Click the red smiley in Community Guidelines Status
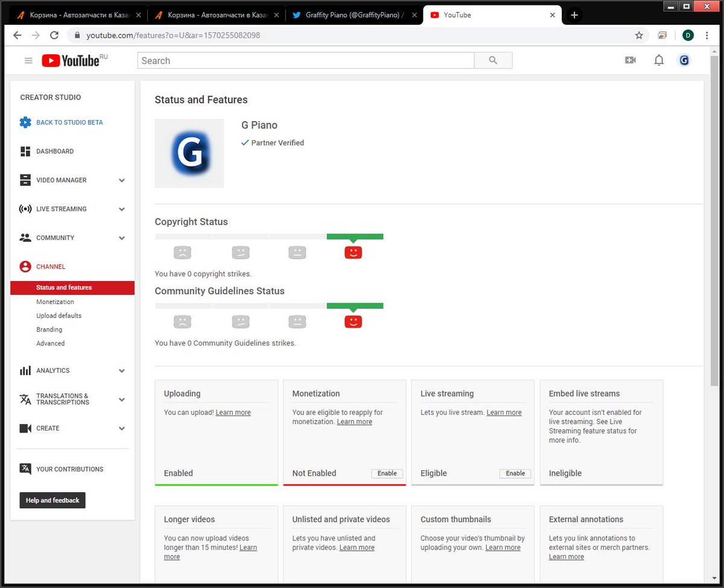 pos(353,322)
